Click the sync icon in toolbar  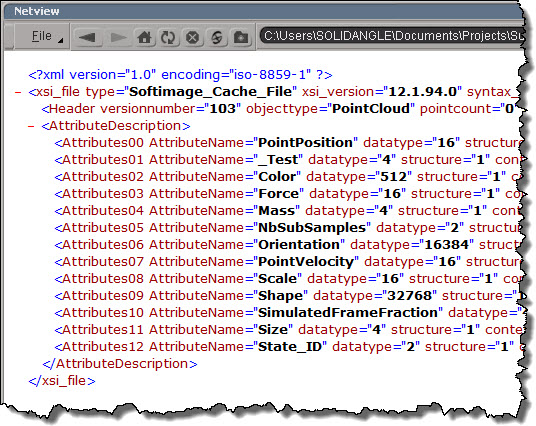coord(216,37)
